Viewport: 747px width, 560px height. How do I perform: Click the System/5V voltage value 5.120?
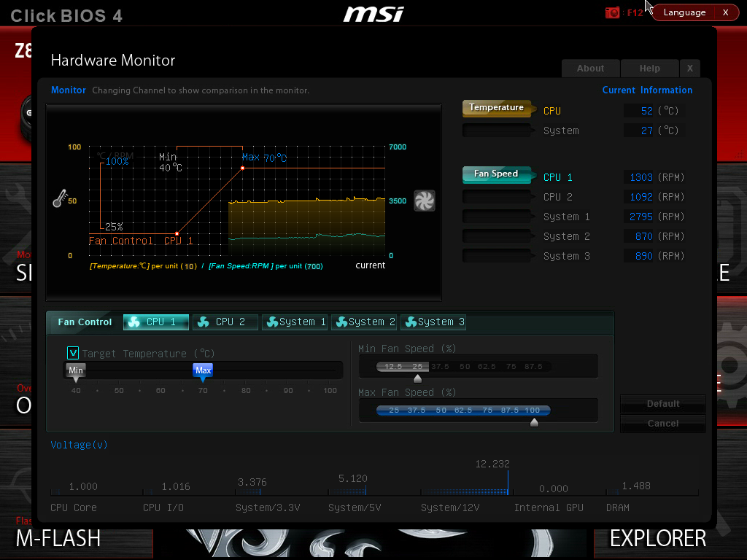[352, 478]
